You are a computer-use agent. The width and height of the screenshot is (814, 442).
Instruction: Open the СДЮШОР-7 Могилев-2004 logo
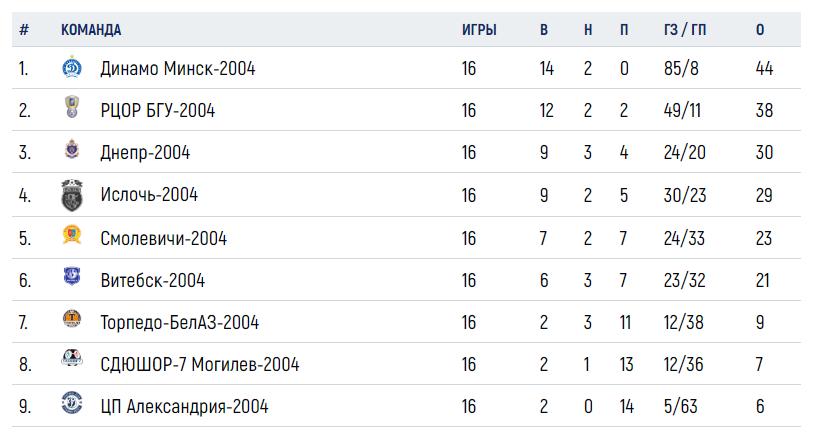click(x=72, y=358)
